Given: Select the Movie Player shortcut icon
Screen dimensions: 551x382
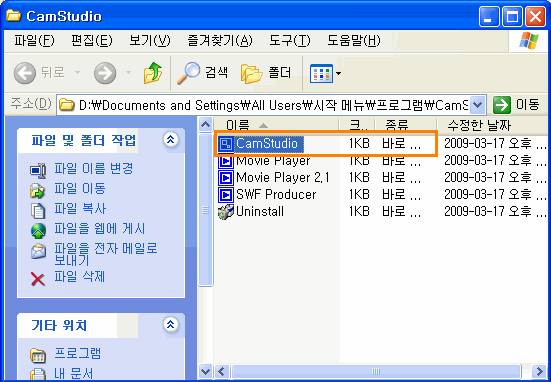Looking at the screenshot, I should pyautogui.click(x=226, y=161).
